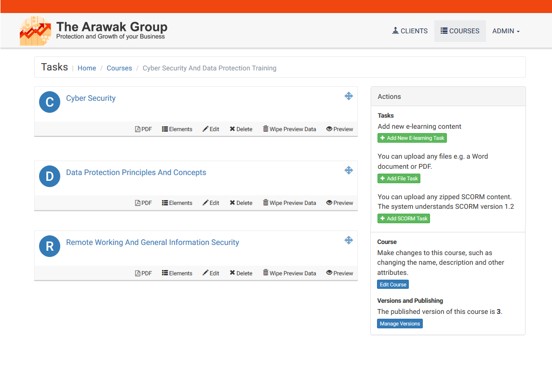Open Data Protection Principles And Concepts title
Viewport: 552px width, 392px height.
click(136, 173)
